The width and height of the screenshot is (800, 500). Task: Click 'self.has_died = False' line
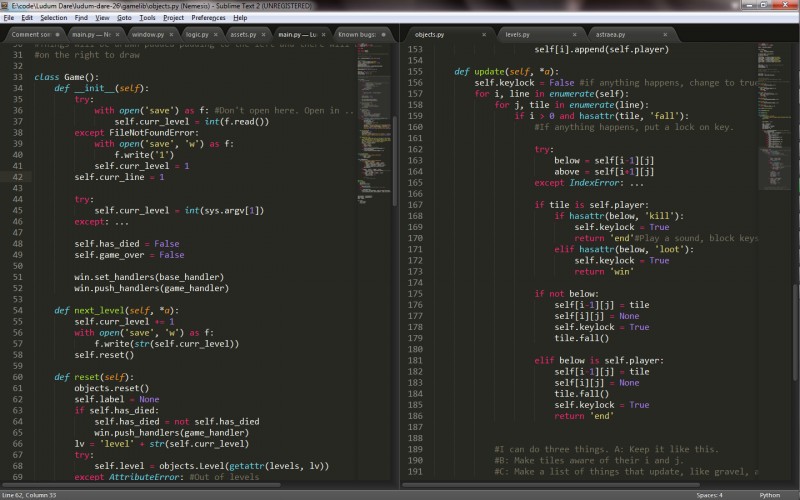(x=127, y=244)
